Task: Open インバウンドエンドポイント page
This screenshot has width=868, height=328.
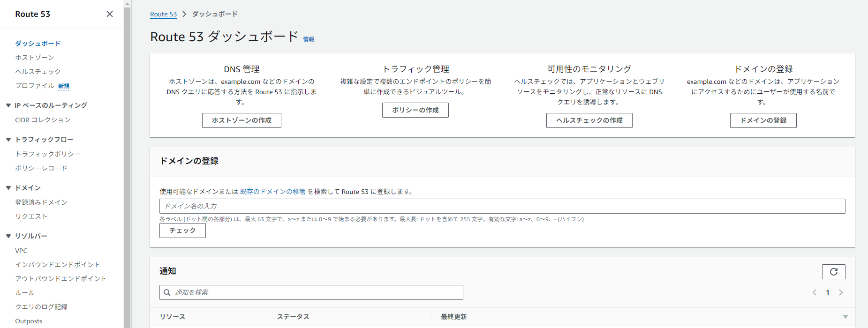Action: (x=58, y=265)
